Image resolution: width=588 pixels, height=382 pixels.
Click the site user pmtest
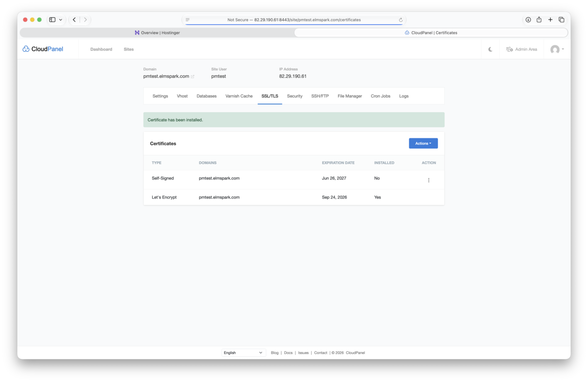click(x=219, y=76)
